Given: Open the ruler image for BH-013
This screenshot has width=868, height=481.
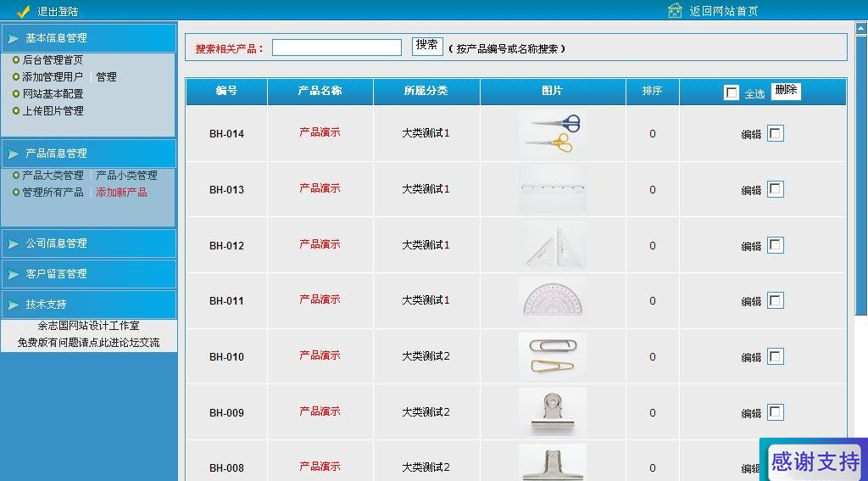Looking at the screenshot, I should click(x=553, y=189).
